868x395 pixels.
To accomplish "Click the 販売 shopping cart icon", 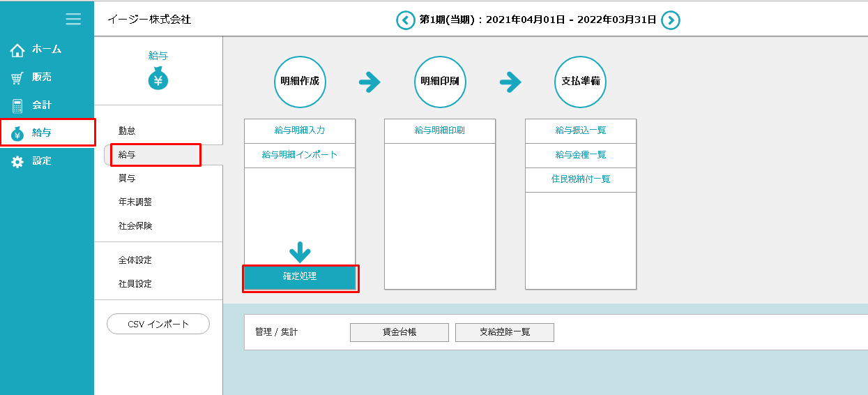I will [x=17, y=77].
